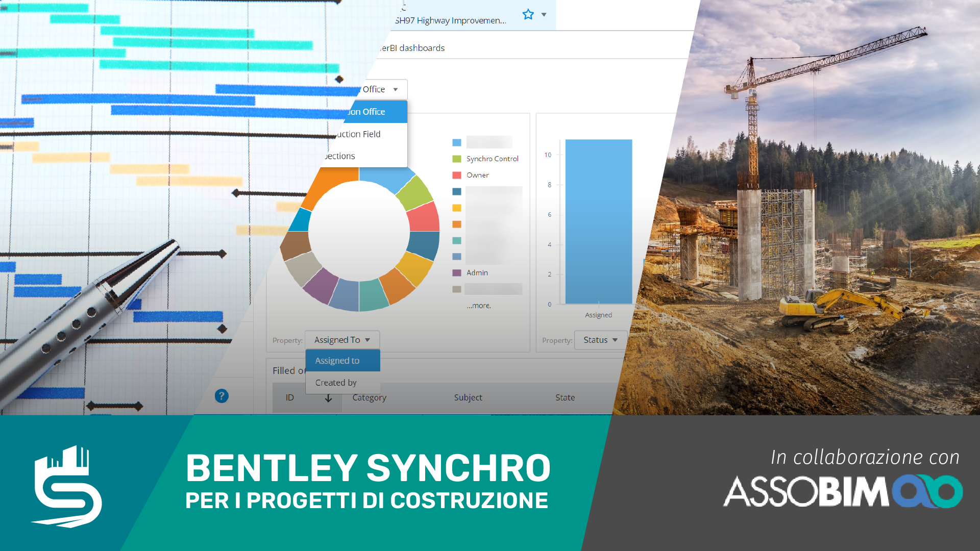This screenshot has width=980, height=551.
Task: Click the ASSOBIM logo
Action: (843, 491)
